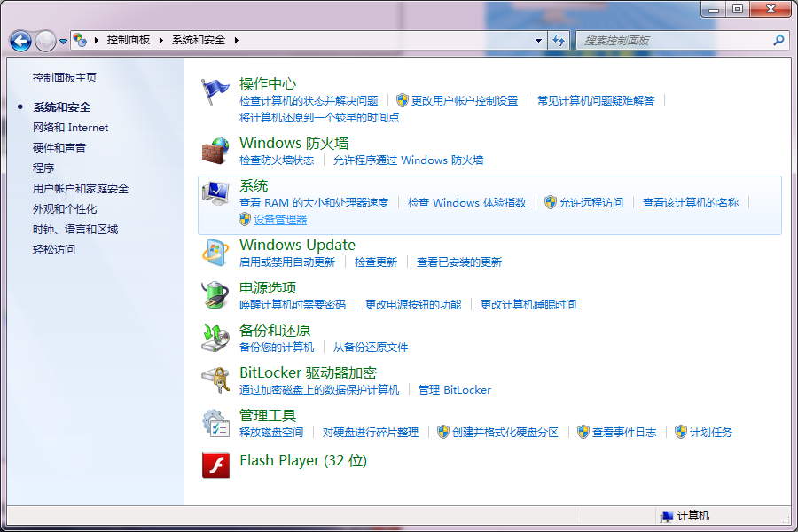The image size is (798, 532).
Task: Click the 备份和还原 green arrows icon
Action: [215, 338]
